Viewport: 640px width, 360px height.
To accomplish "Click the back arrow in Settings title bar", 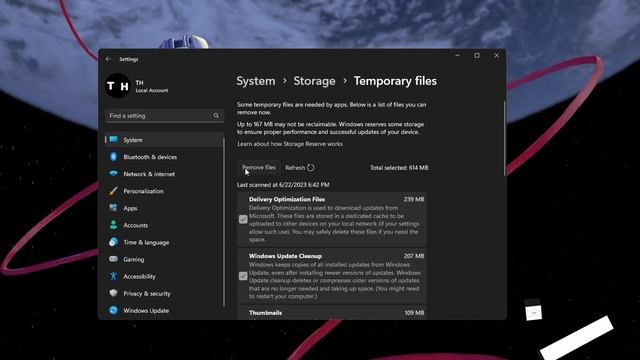I will pos(108,59).
